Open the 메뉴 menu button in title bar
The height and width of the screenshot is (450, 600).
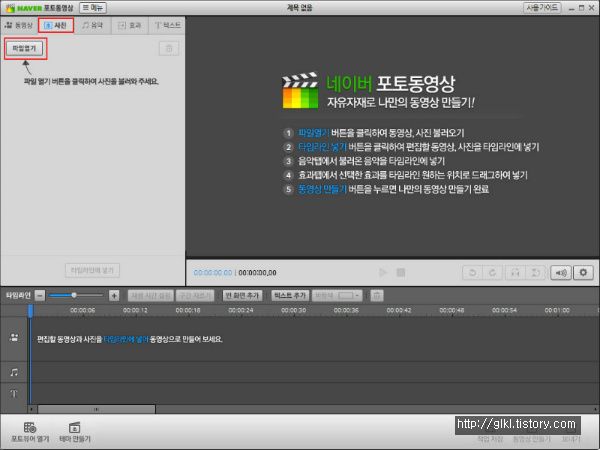[93, 8]
